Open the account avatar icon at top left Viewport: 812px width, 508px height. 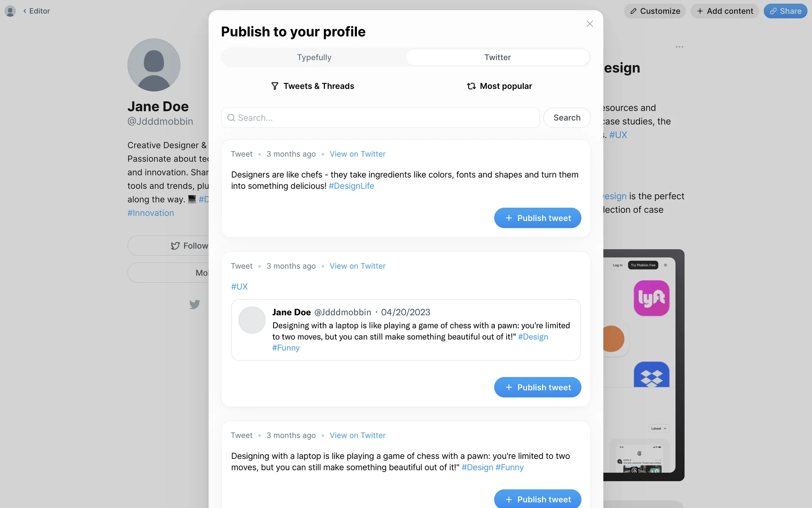[10, 11]
